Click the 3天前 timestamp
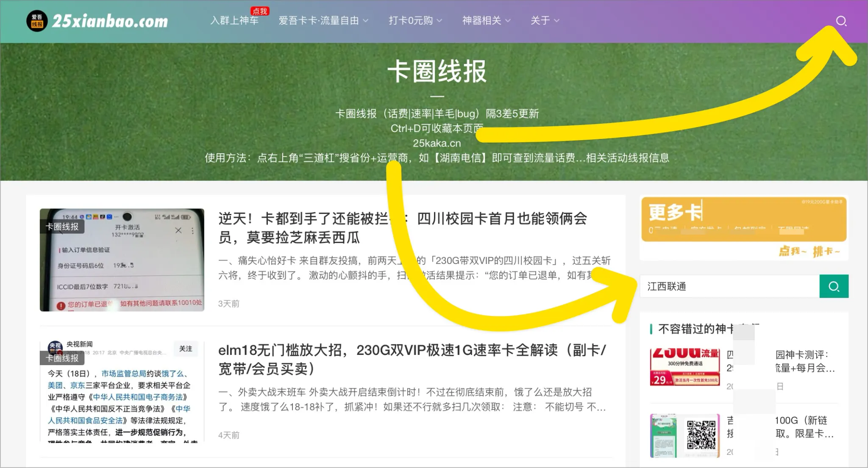The width and height of the screenshot is (868, 468). (x=229, y=304)
